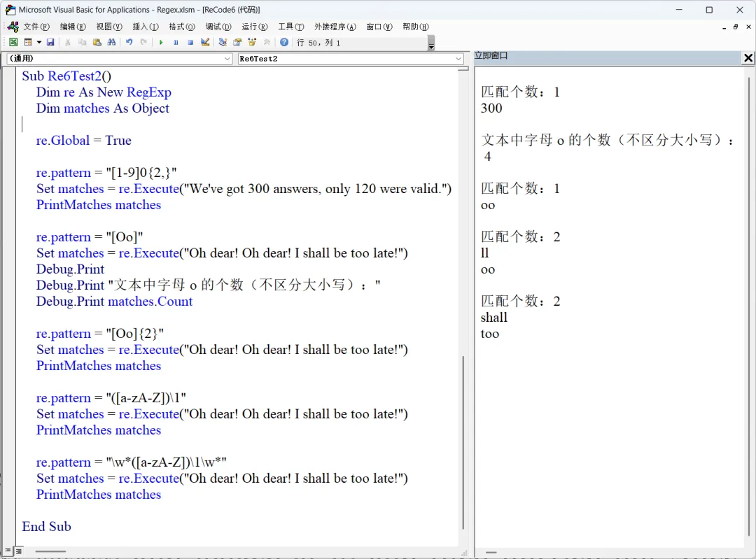This screenshot has height=559, width=756.
Task: Toggle Design Mode icon
Action: 205,43
